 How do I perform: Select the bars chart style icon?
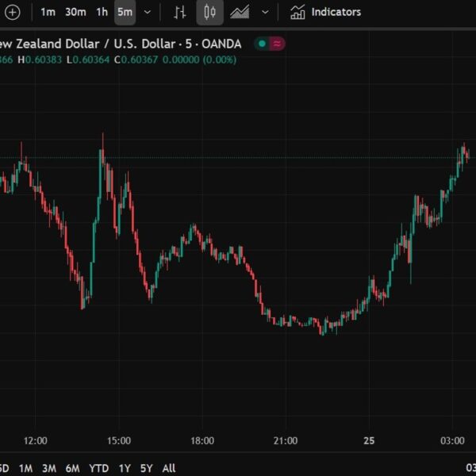(x=180, y=12)
